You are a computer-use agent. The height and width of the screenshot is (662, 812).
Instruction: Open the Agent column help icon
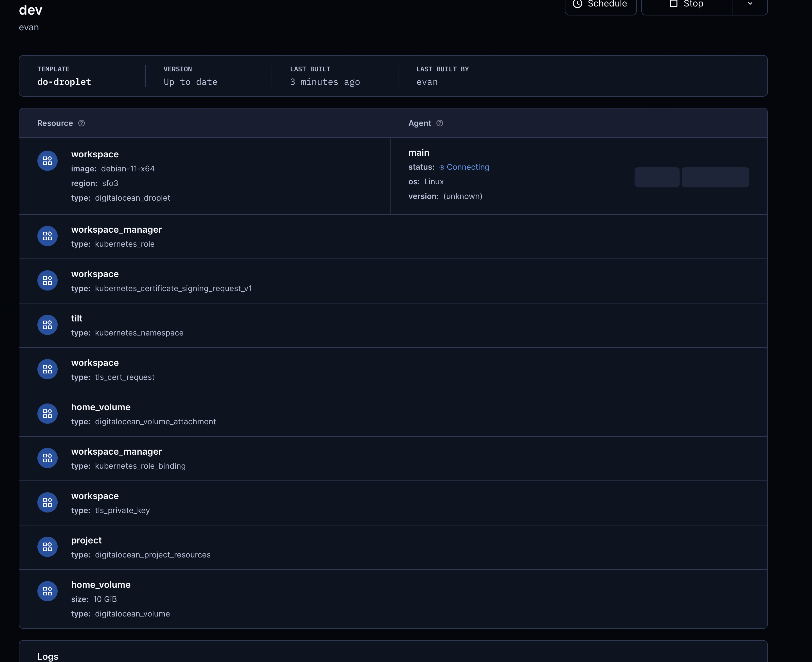coord(439,123)
